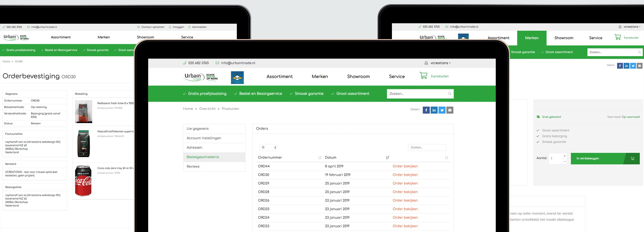The width and height of the screenshot is (644, 232).
Task: Select Adressen in account sidebar
Action: (x=214, y=148)
